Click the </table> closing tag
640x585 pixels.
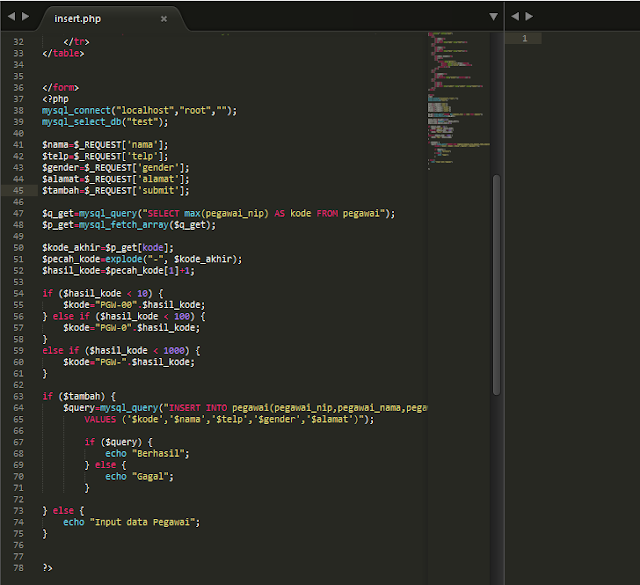click(x=63, y=53)
